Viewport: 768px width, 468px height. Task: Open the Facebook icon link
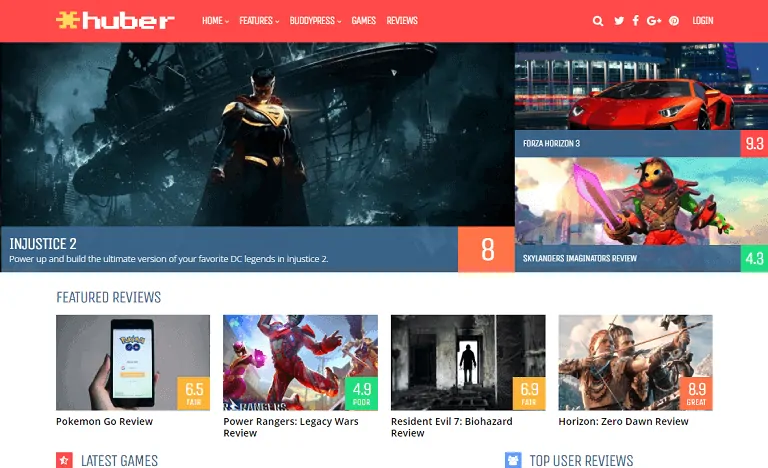635,21
